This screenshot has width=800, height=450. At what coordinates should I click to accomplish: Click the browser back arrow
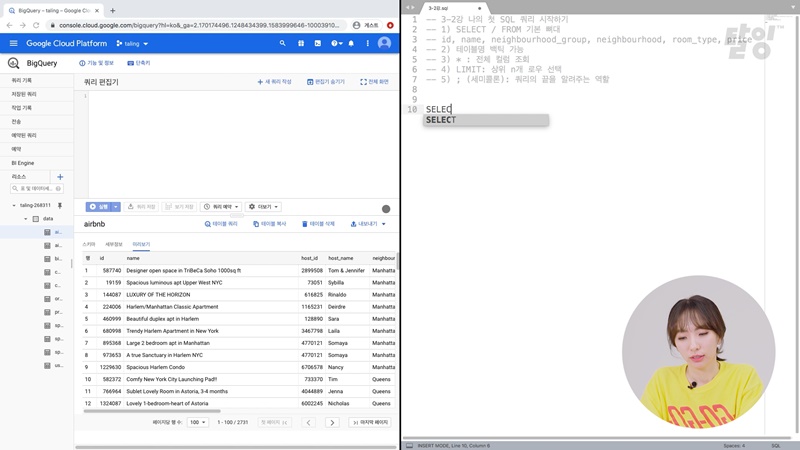pos(9,25)
